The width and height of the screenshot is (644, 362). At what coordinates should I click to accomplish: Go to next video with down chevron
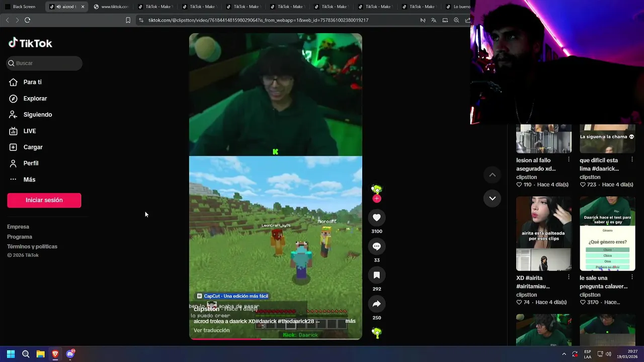tap(493, 198)
